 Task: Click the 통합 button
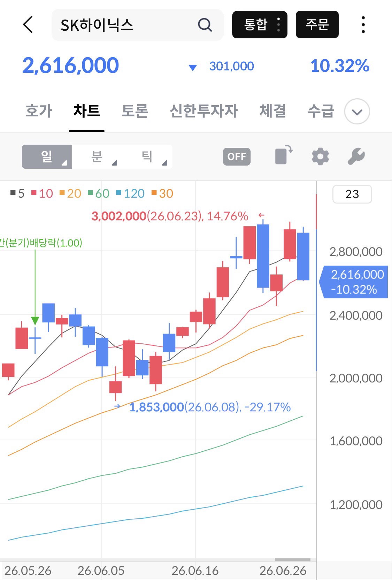260,24
